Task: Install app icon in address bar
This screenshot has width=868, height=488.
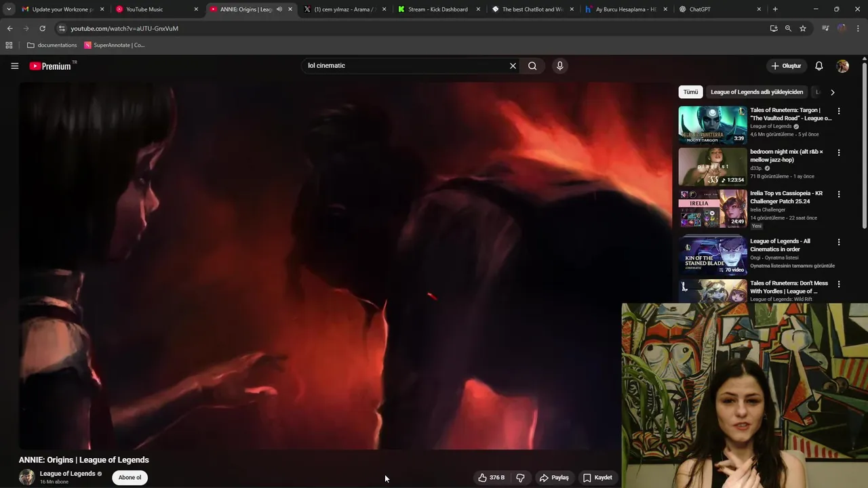Action: 774,28
